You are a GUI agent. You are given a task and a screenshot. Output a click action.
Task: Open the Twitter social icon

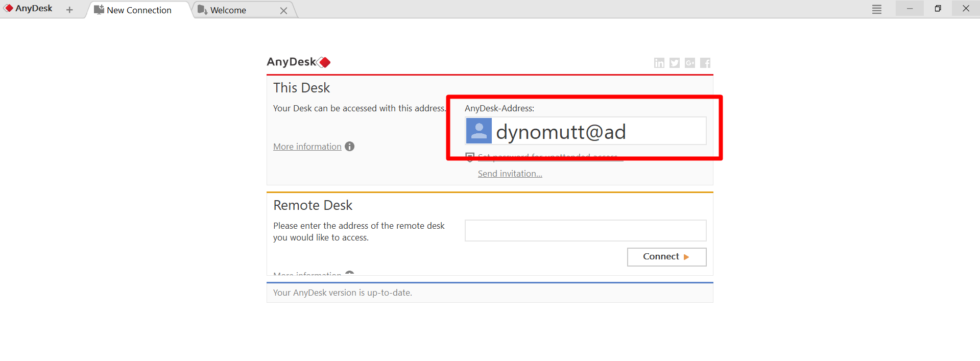[675, 63]
